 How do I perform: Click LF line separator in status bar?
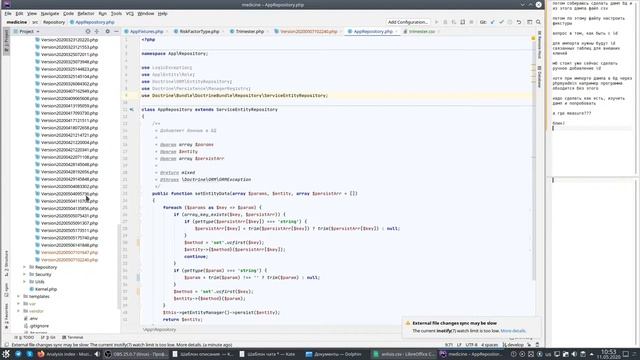point(459,345)
